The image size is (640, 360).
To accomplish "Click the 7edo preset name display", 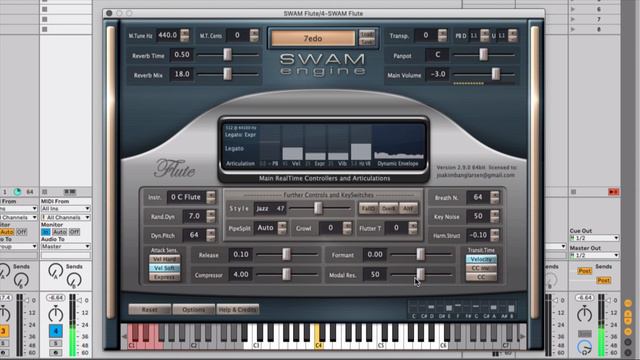I will click(x=313, y=38).
